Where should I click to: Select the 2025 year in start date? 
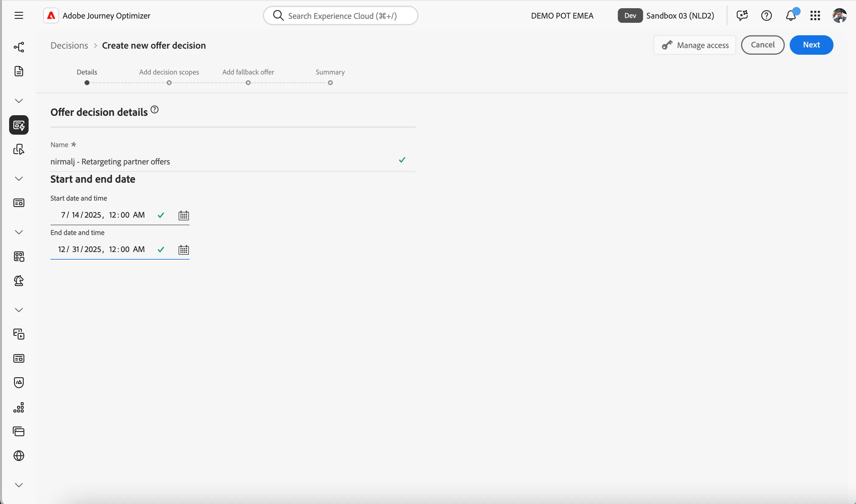click(x=93, y=215)
